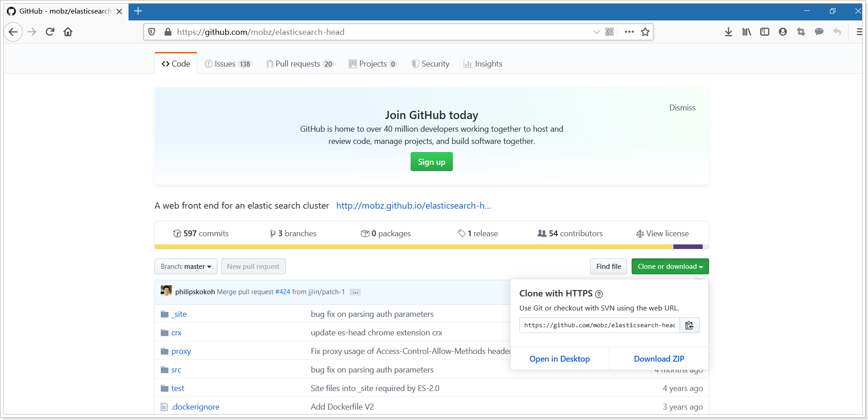Open the 'Add Dockerfile V2' commit message
The height and width of the screenshot is (420, 868).
(x=342, y=407)
